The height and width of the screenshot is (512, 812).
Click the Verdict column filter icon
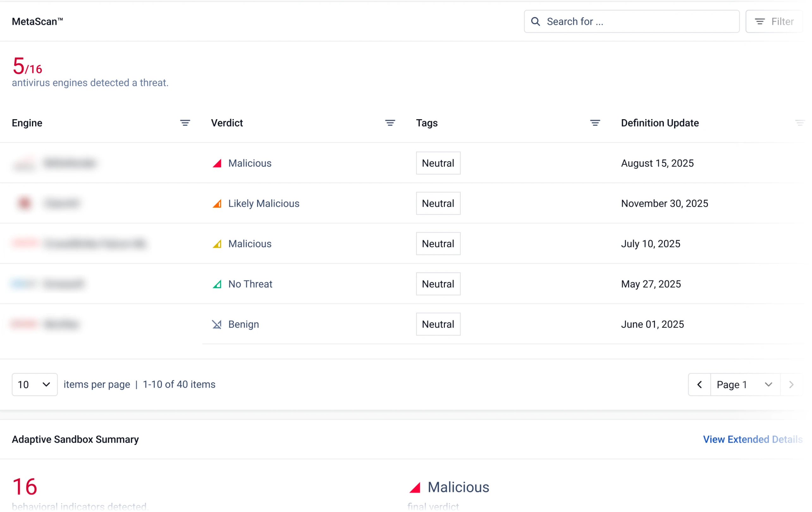click(x=390, y=123)
